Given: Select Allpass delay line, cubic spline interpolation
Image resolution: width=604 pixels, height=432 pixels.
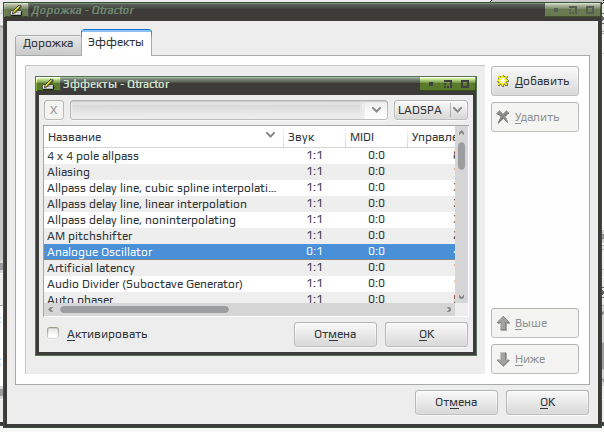Looking at the screenshot, I should click(249, 188).
